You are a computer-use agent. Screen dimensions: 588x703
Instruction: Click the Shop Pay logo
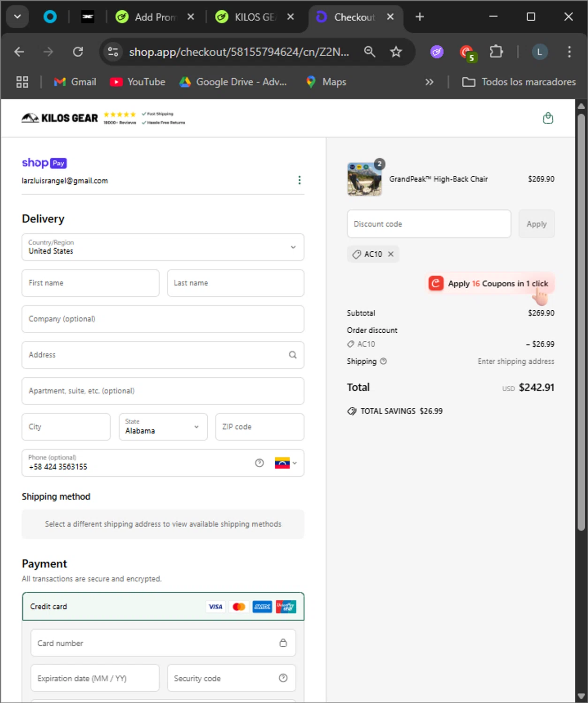[45, 163]
